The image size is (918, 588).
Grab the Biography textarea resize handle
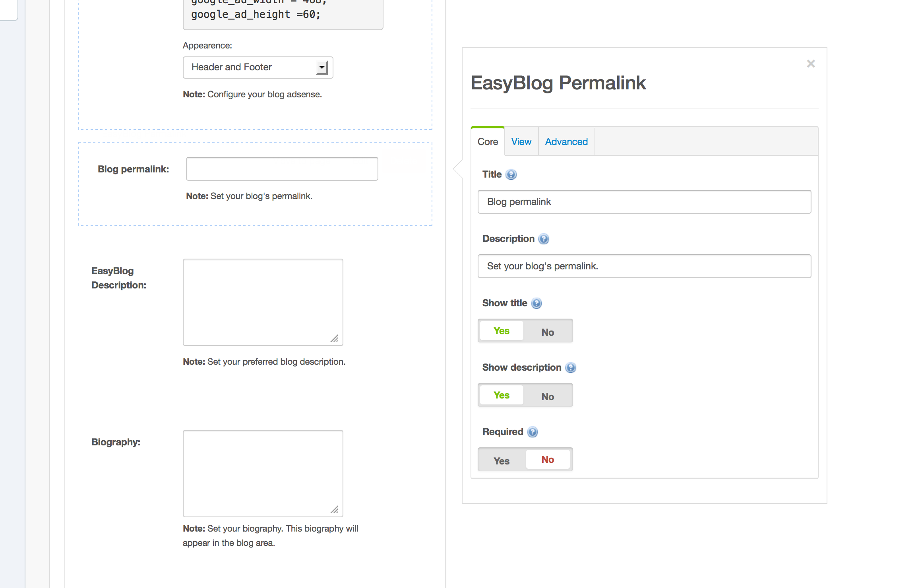(334, 510)
